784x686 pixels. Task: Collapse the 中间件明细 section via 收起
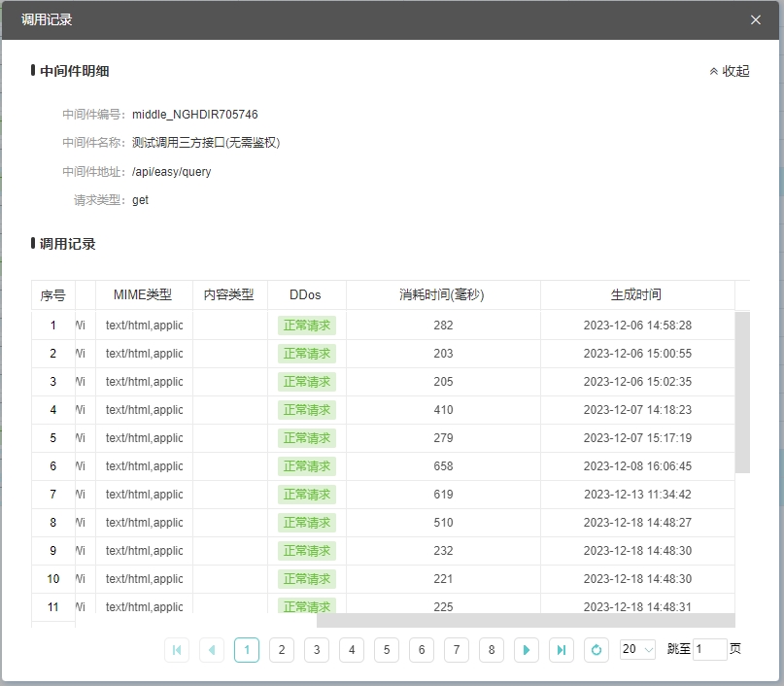click(x=730, y=72)
